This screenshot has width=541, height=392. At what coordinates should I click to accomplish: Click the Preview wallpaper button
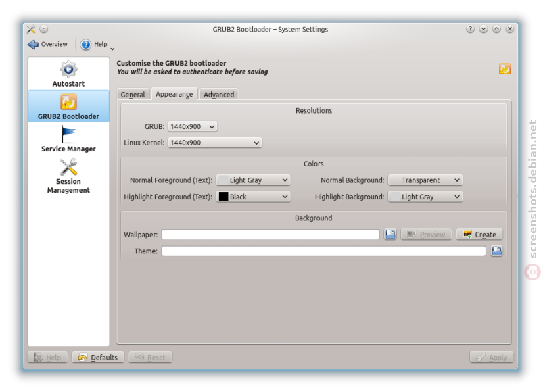tap(426, 235)
